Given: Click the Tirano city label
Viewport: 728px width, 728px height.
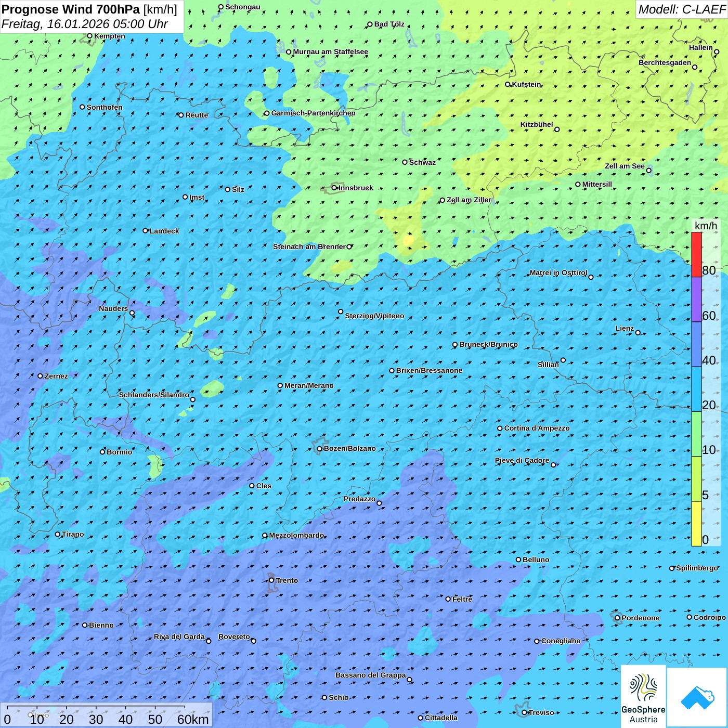Looking at the screenshot, I should (73, 534).
